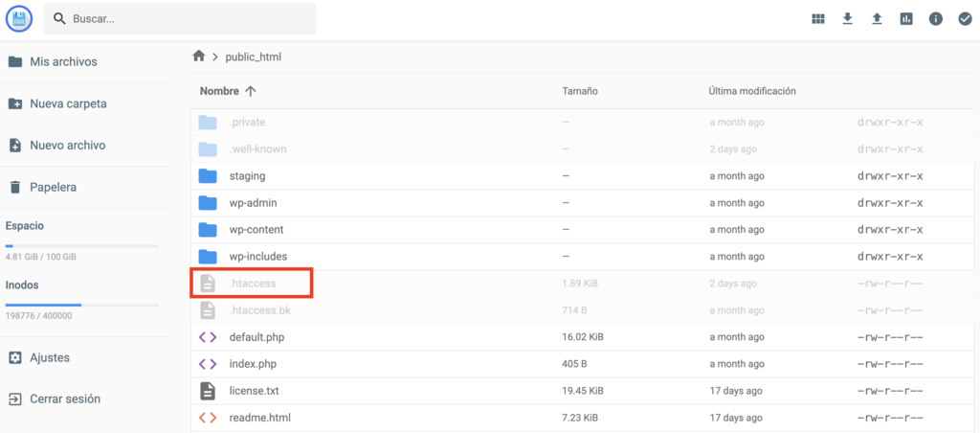The height and width of the screenshot is (433, 980).
Task: Open the disk usage chart icon
Action: [x=906, y=19]
